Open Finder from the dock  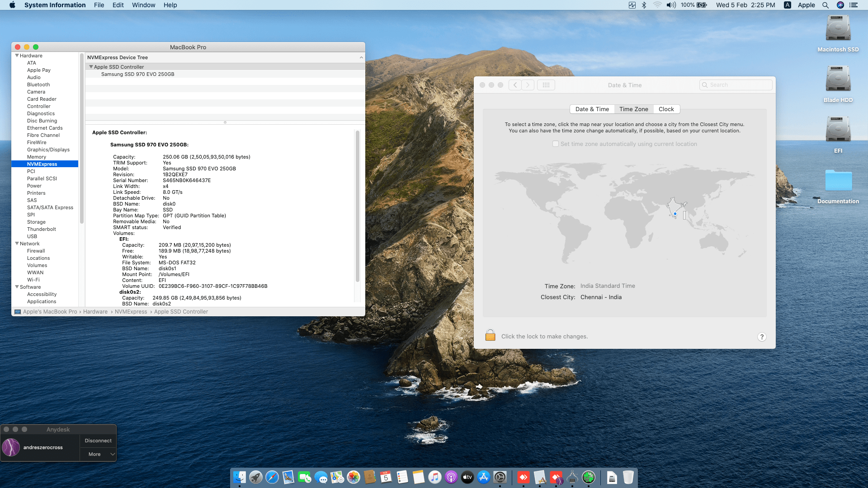point(239,477)
